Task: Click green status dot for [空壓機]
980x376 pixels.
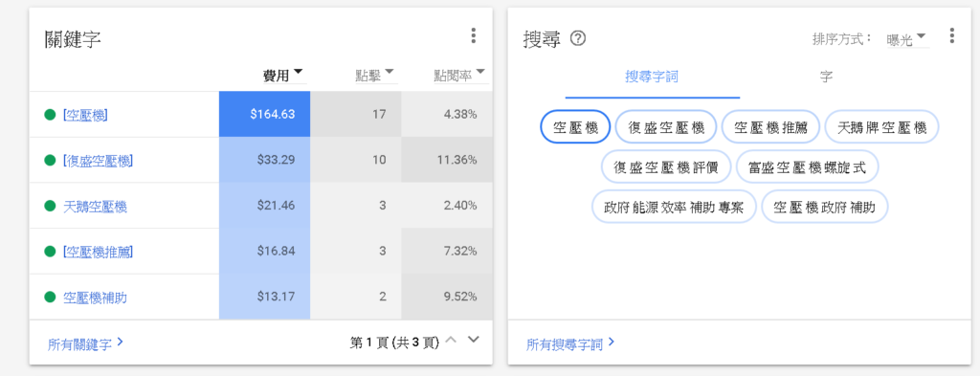Action: point(50,114)
